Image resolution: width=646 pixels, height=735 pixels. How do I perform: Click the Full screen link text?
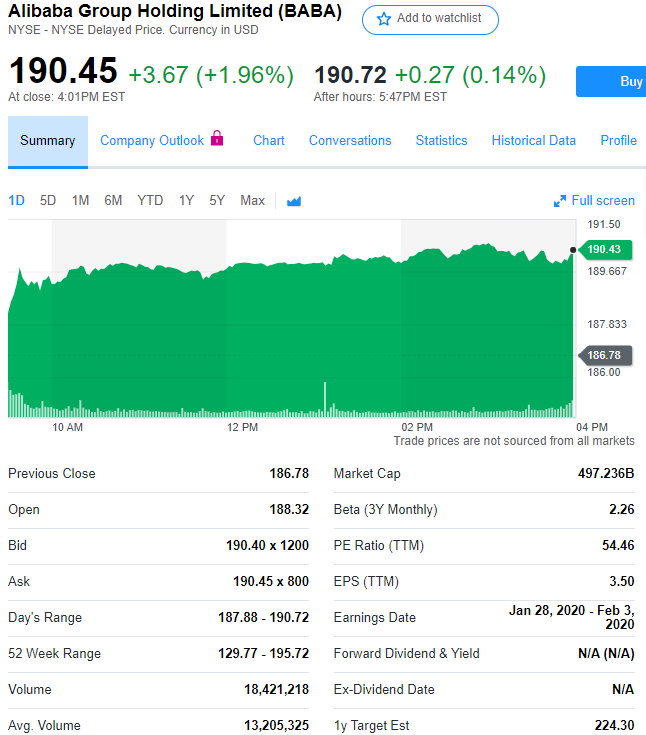pyautogui.click(x=603, y=201)
